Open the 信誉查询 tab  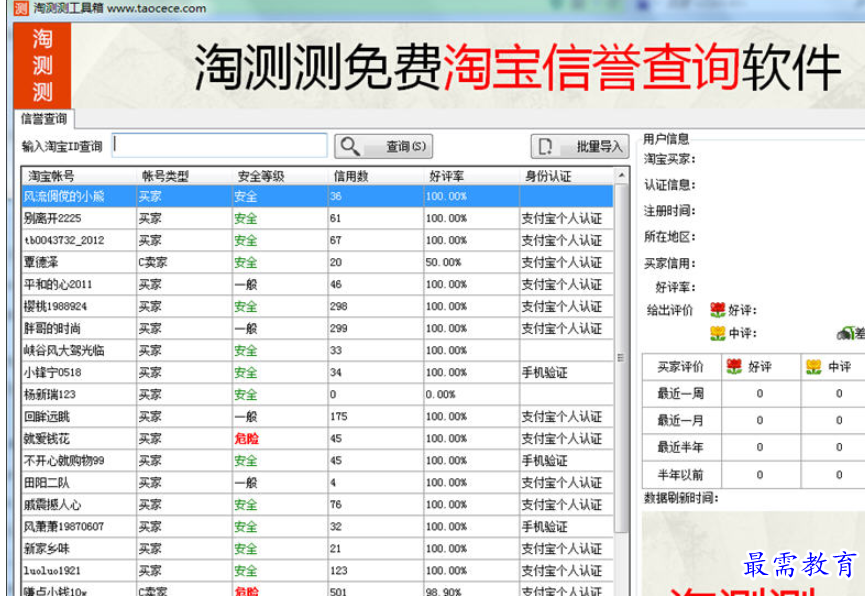[44, 119]
